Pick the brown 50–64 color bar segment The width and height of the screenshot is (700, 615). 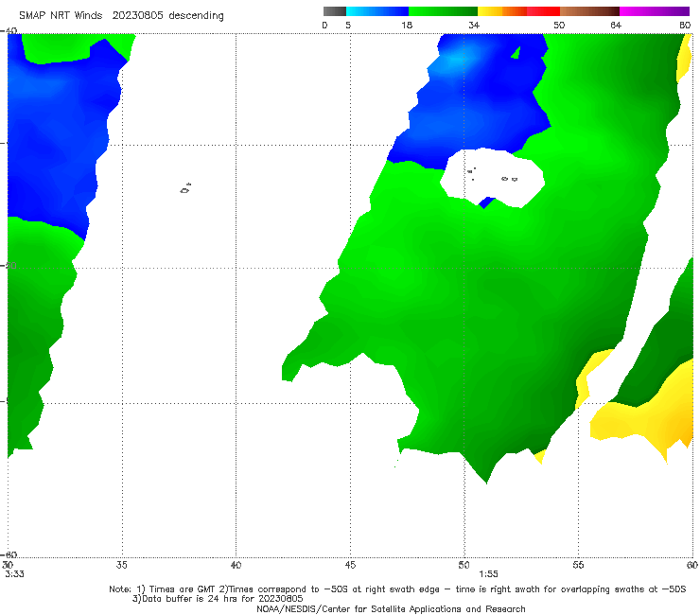pyautogui.click(x=589, y=11)
